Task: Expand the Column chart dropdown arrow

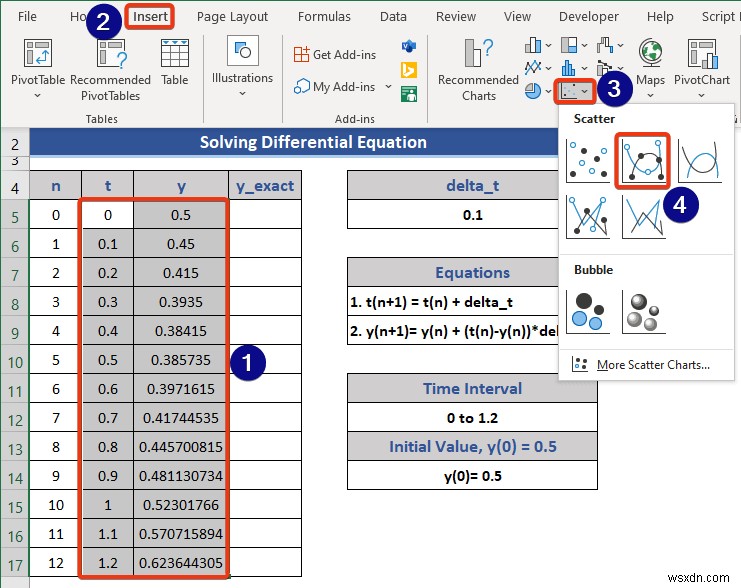Action: click(x=548, y=46)
